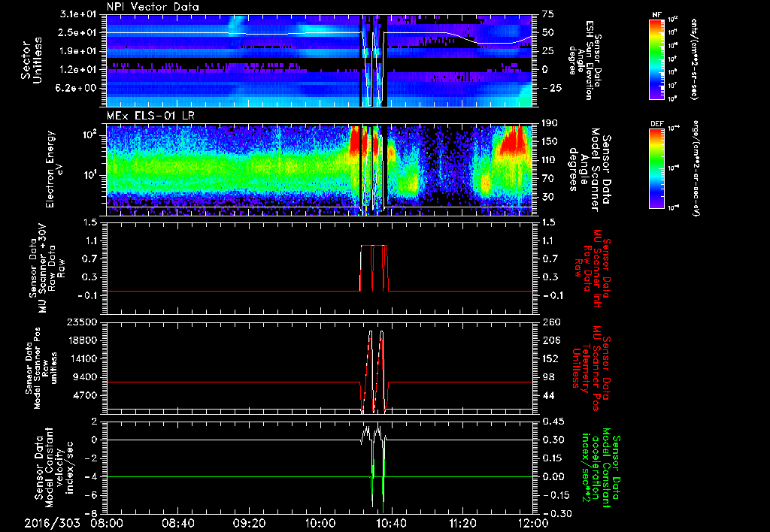Click the 'Electron Energy eV' axis label
The image size is (770, 532).
[54, 169]
